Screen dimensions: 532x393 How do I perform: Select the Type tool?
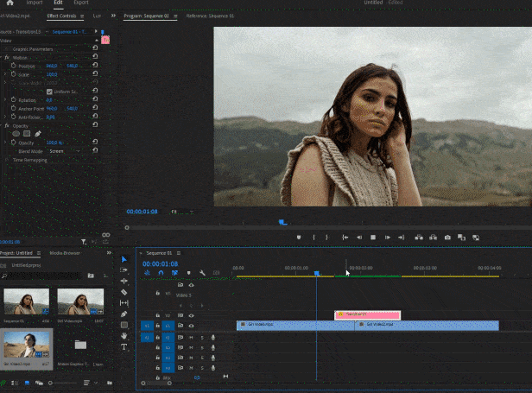pos(124,347)
